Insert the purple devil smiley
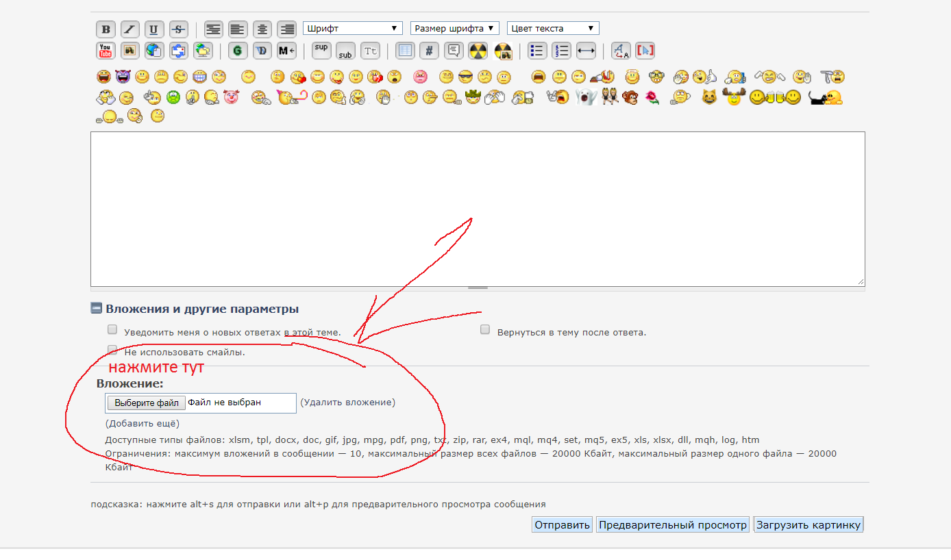 (x=123, y=77)
